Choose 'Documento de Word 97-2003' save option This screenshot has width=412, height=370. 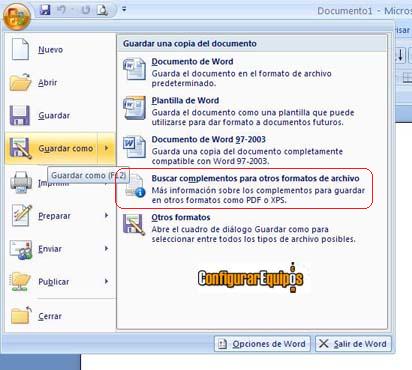pyautogui.click(x=252, y=150)
